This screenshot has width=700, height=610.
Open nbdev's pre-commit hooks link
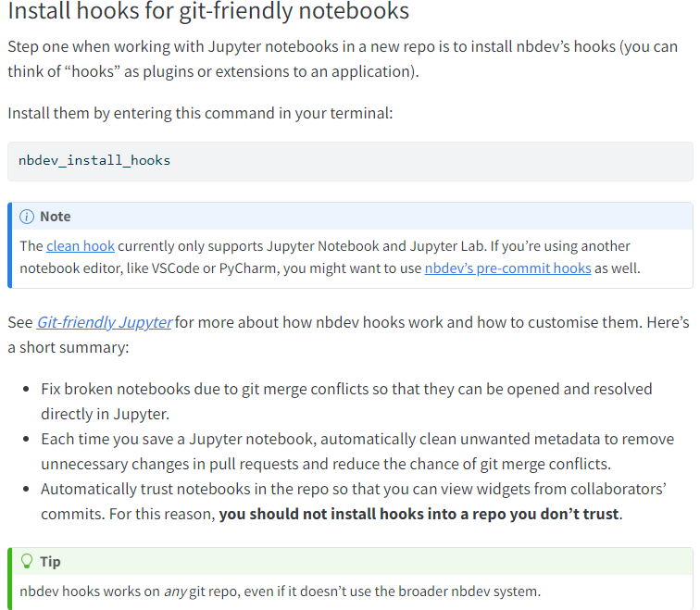[x=507, y=268]
